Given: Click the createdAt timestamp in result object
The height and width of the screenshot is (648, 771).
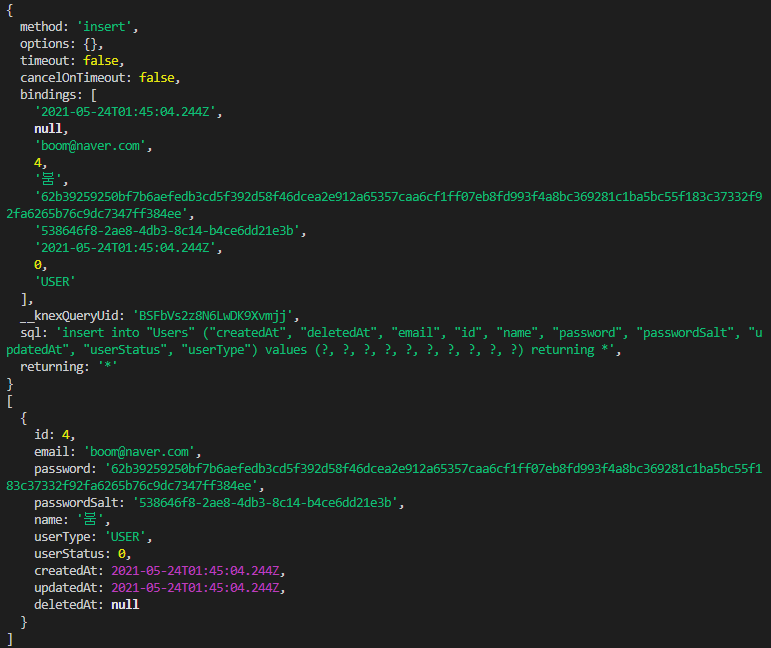Looking at the screenshot, I should pos(198,571).
